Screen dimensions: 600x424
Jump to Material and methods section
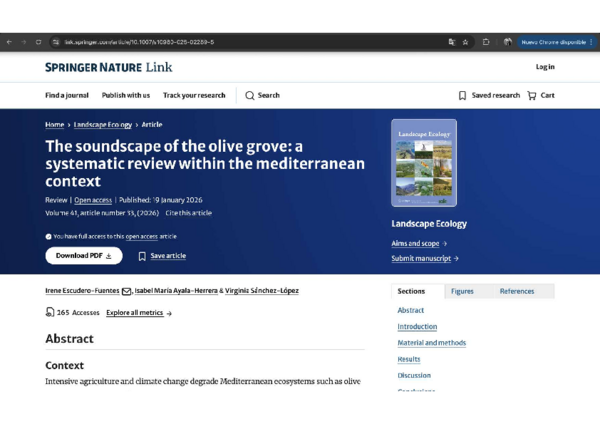click(x=432, y=343)
